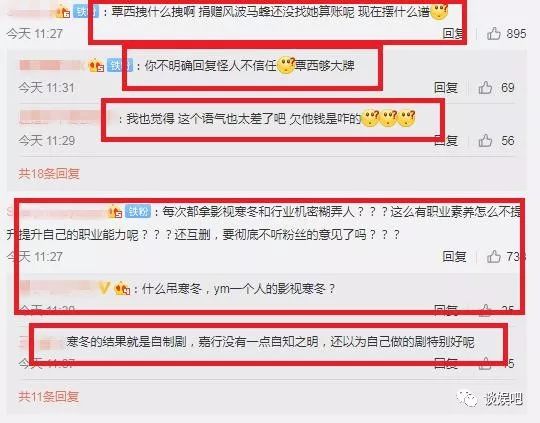
Task: Reply to the 今天 11:31 comment
Action: (x=446, y=87)
